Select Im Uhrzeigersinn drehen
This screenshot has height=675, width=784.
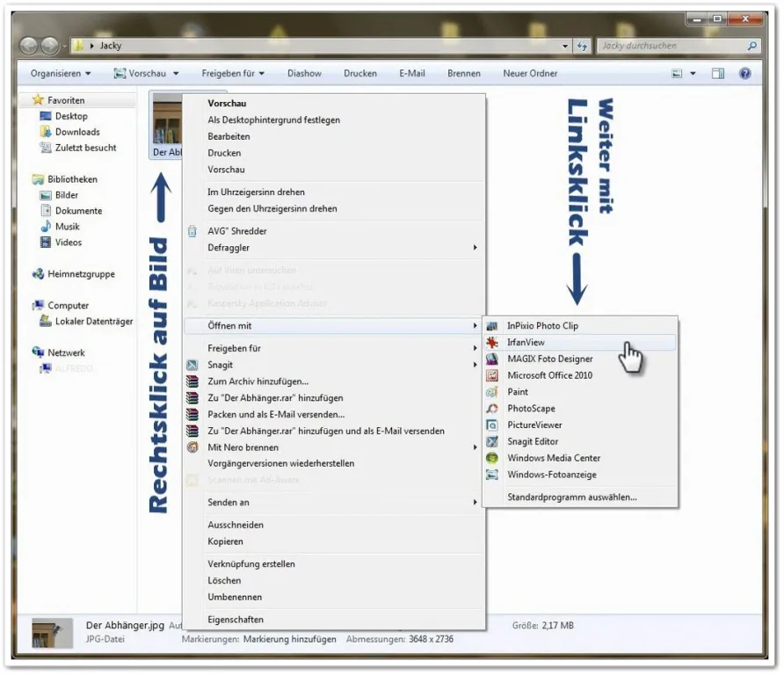pos(334,192)
